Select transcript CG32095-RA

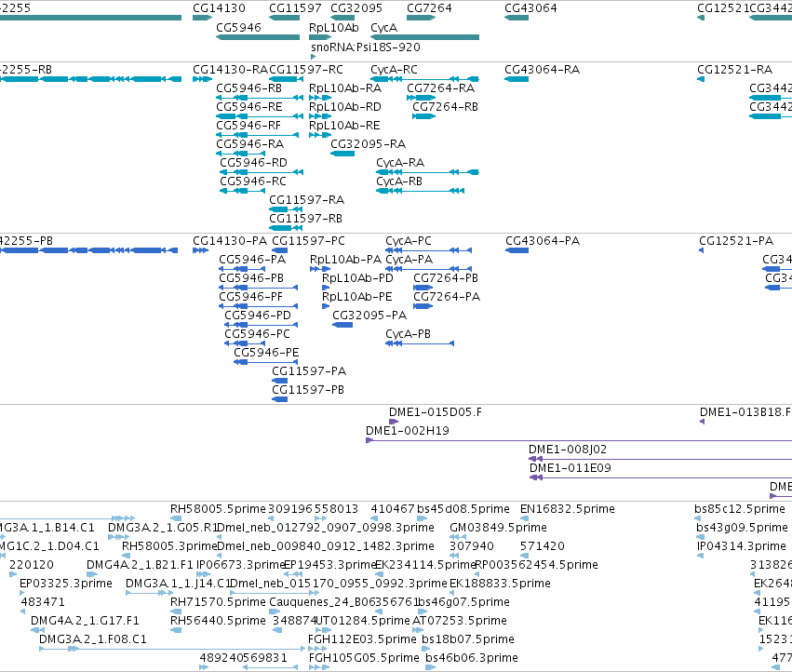click(x=368, y=144)
